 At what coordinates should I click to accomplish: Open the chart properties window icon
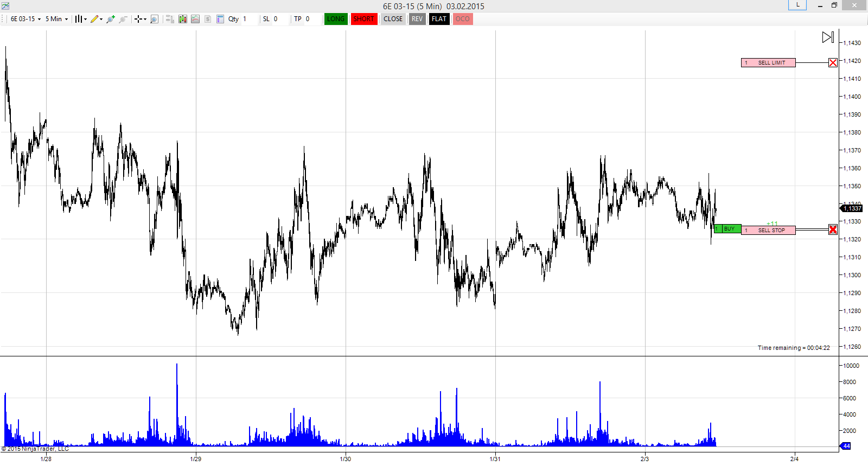pos(220,19)
